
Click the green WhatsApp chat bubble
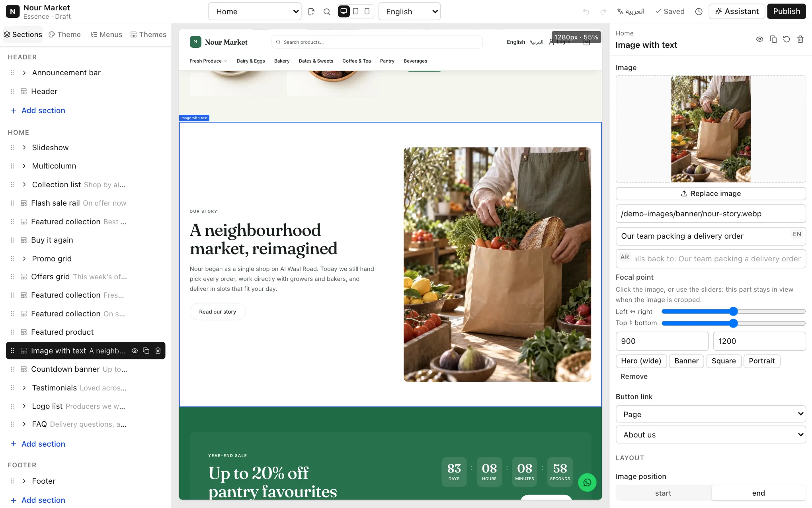click(x=587, y=483)
